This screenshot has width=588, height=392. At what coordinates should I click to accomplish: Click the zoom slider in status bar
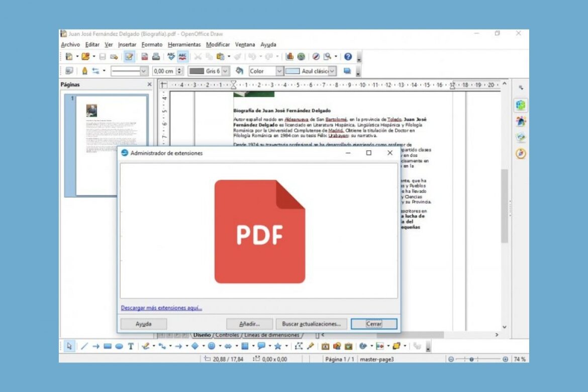[477, 359]
